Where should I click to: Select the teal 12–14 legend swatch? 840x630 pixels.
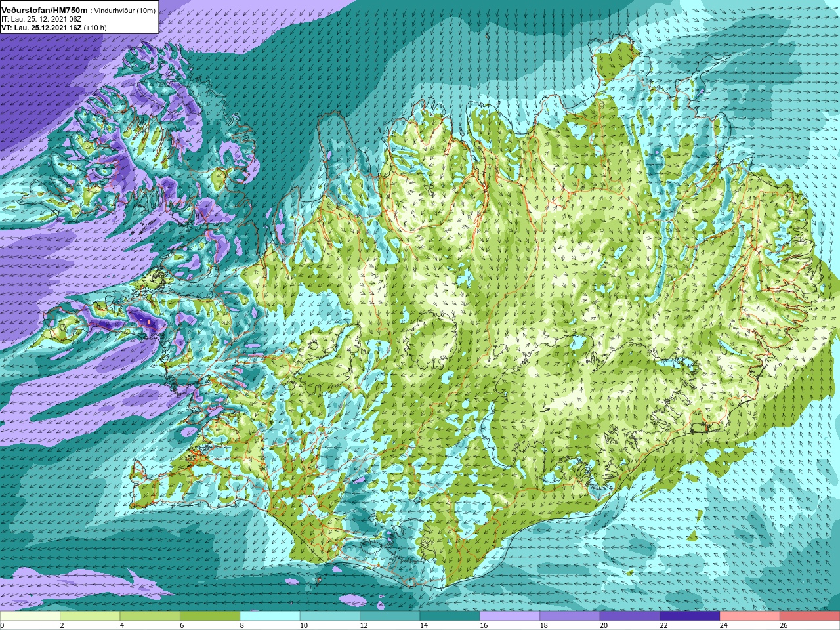(390, 616)
